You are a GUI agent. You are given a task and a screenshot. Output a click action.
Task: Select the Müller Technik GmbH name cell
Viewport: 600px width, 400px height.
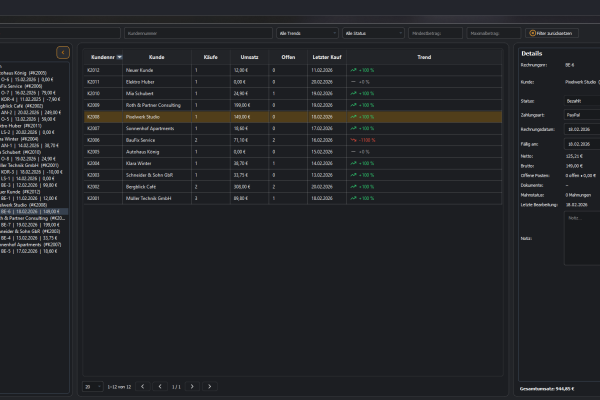point(157,198)
